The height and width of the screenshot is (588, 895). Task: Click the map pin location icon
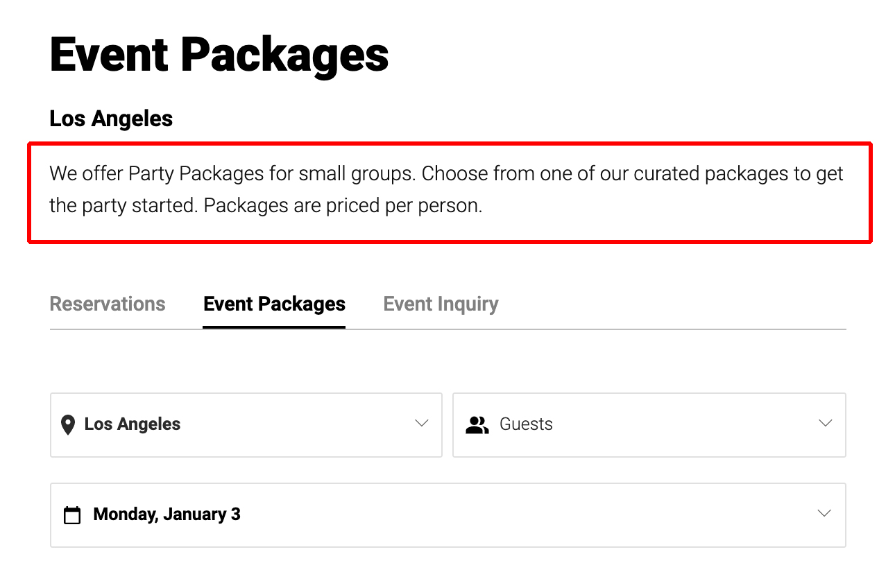click(67, 424)
